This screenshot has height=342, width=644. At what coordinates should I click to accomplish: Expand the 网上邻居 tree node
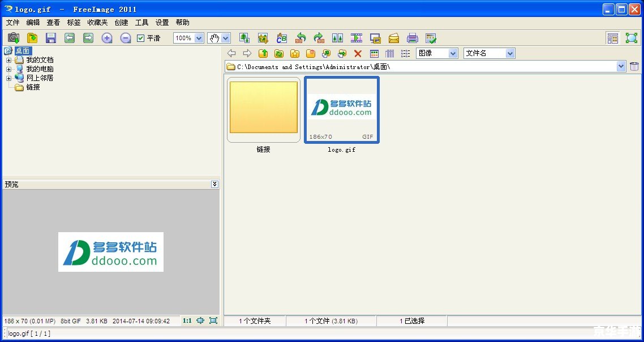point(8,78)
